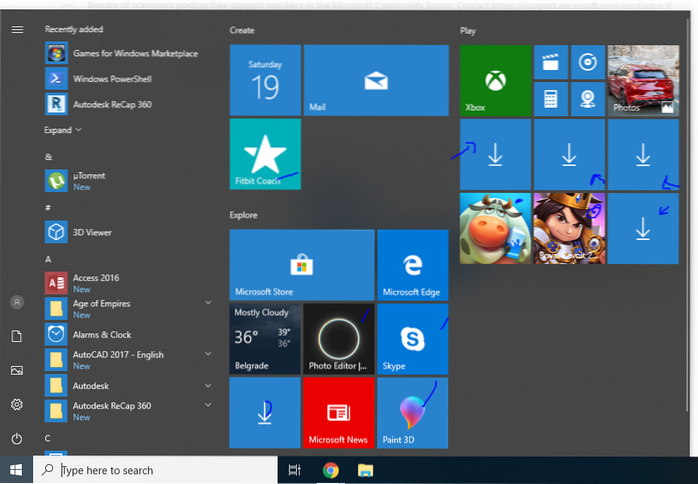Image resolution: width=698 pixels, height=484 pixels.
Task: Click the Microsoft News tile
Action: (338, 412)
